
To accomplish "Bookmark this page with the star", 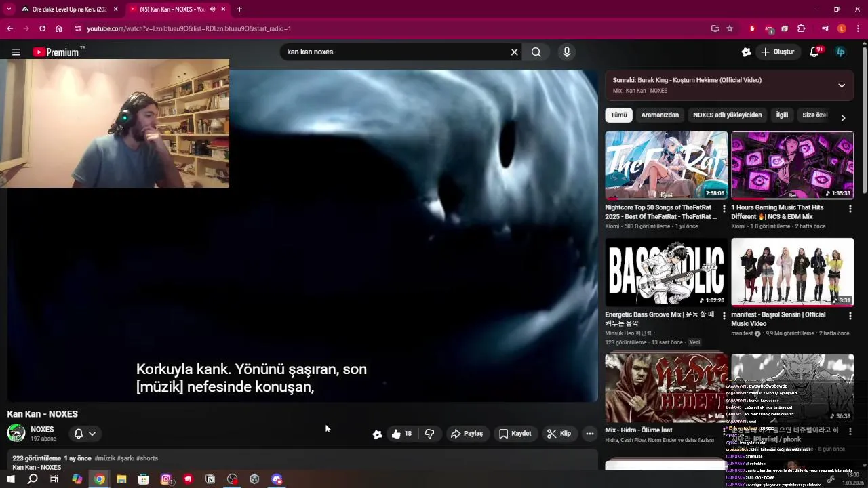I will tap(730, 28).
